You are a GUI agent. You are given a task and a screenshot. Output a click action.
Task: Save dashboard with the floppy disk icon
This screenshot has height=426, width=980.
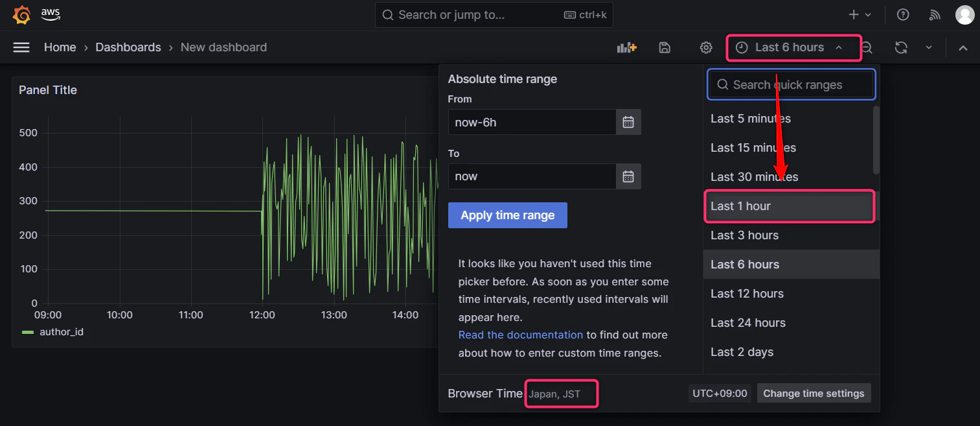[x=665, y=47]
